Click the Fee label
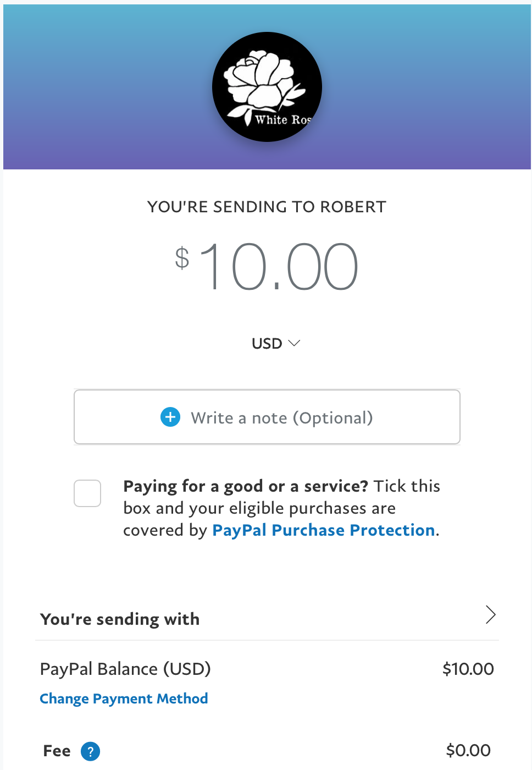The image size is (532, 770). click(57, 751)
